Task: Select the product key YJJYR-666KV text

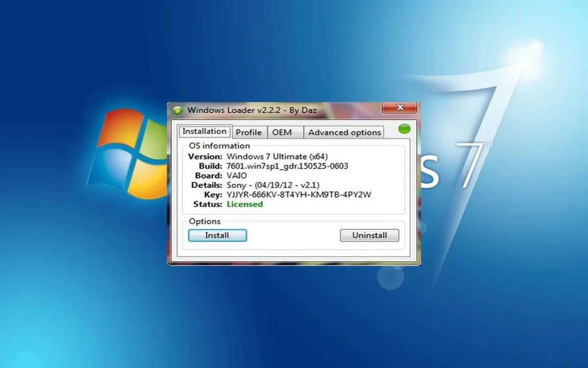Action: click(299, 195)
